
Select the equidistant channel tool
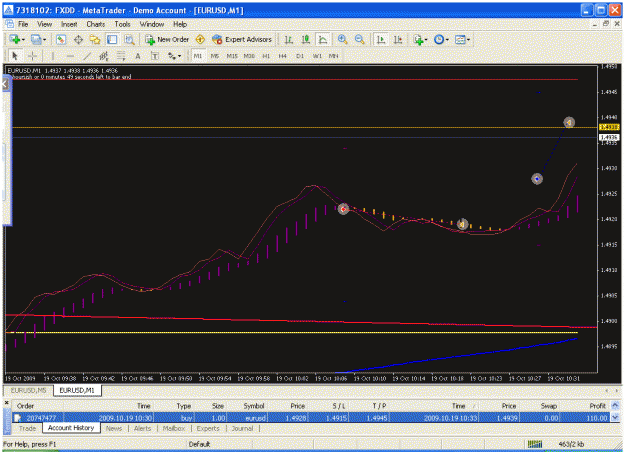tap(104, 56)
